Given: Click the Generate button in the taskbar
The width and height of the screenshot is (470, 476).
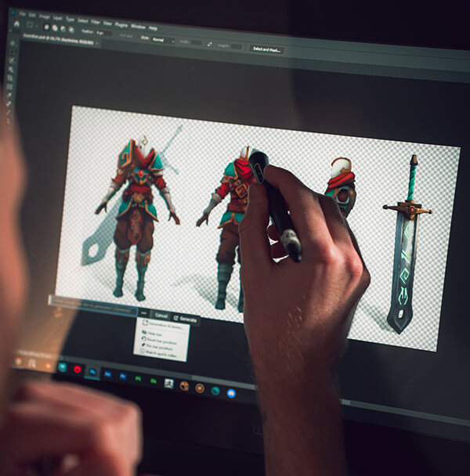Looking at the screenshot, I should [x=186, y=319].
